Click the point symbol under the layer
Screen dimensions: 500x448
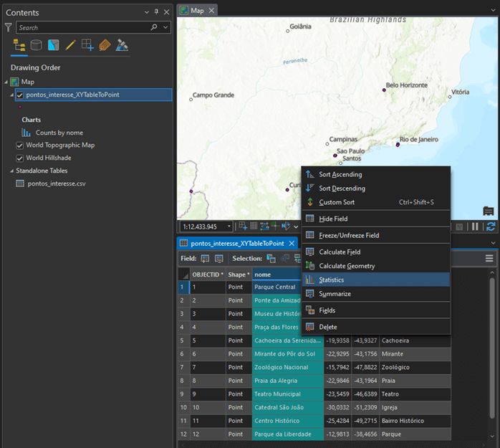coord(20,107)
